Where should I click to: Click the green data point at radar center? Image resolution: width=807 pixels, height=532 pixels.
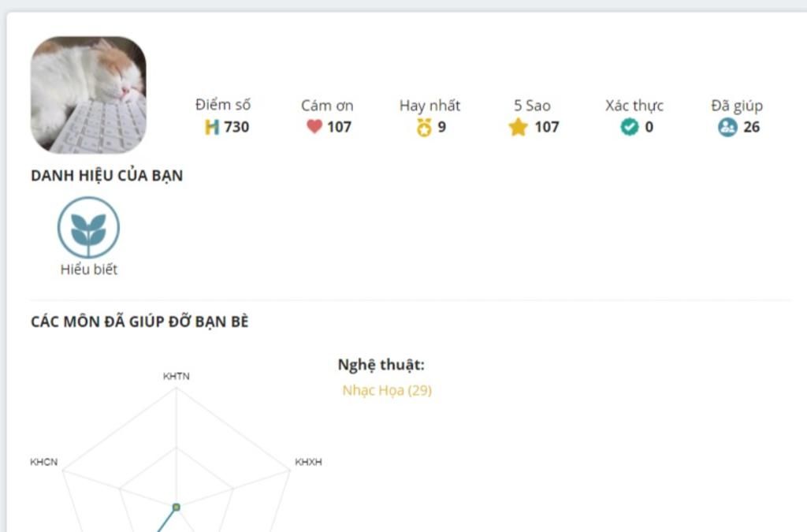[x=177, y=507]
